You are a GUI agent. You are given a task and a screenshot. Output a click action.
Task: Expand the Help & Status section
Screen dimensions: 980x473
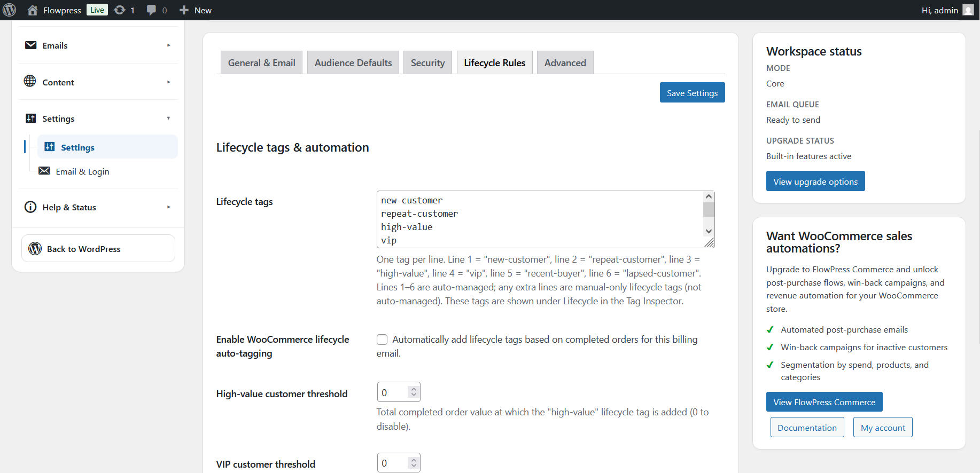click(169, 207)
